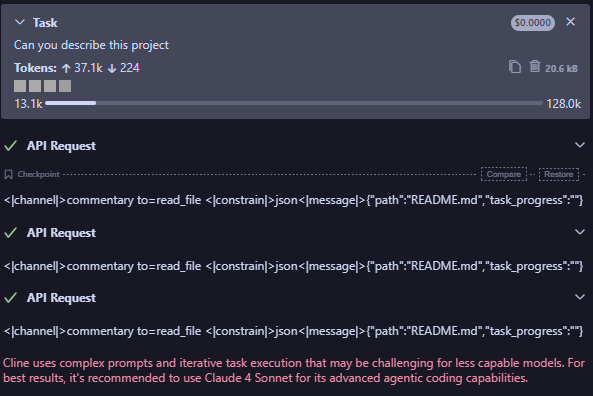Delete task via trash can icon
The height and width of the screenshot is (396, 593).
tap(534, 67)
